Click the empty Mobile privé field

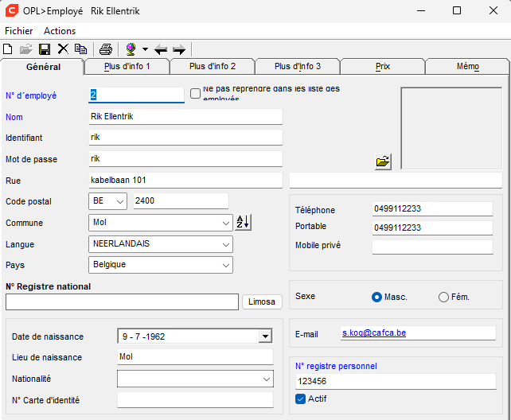click(x=432, y=247)
